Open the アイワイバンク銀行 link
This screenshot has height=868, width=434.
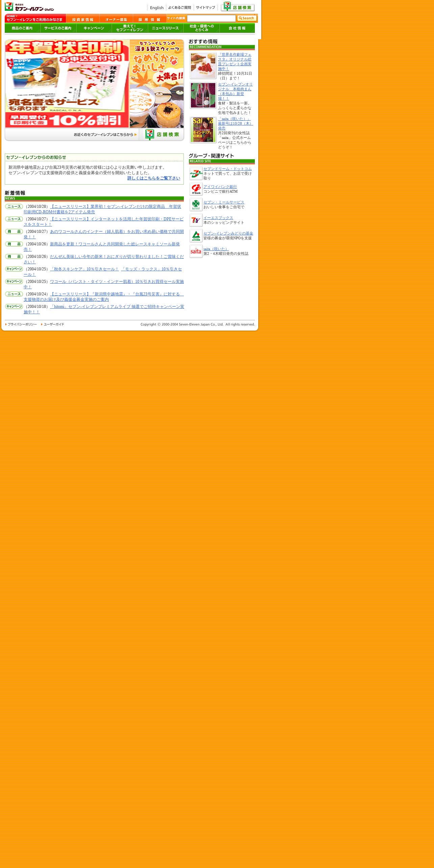point(220,187)
